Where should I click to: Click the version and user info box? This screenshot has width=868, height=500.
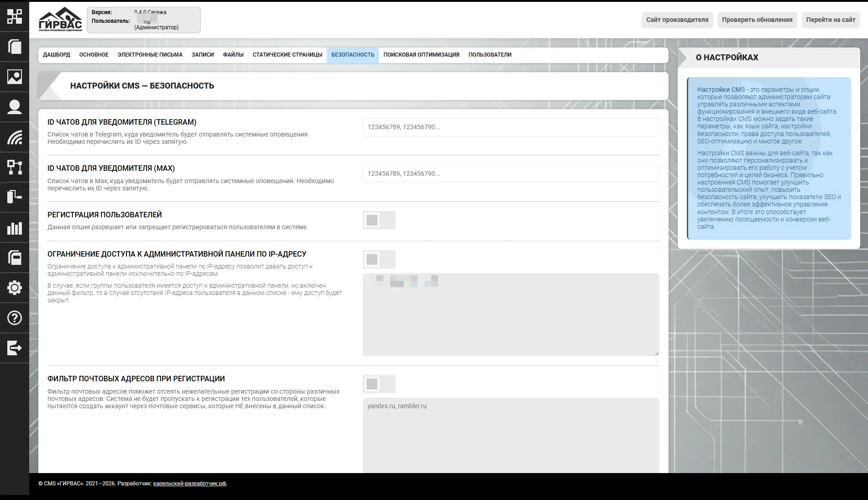144,20
